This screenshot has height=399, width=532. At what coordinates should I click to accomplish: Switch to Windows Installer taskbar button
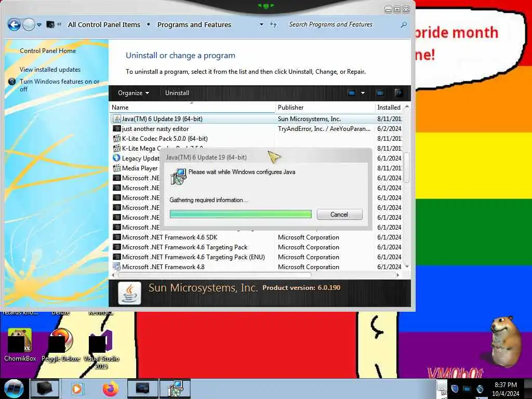175,389
